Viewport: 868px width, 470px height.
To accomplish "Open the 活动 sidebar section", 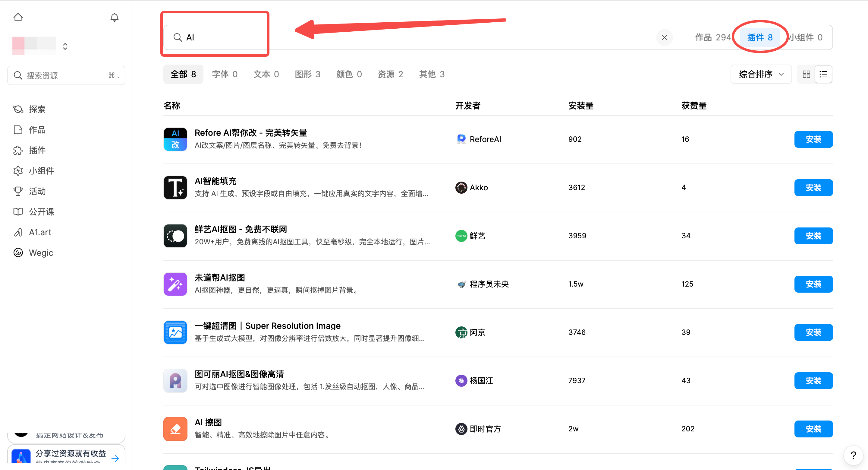I will click(x=36, y=191).
